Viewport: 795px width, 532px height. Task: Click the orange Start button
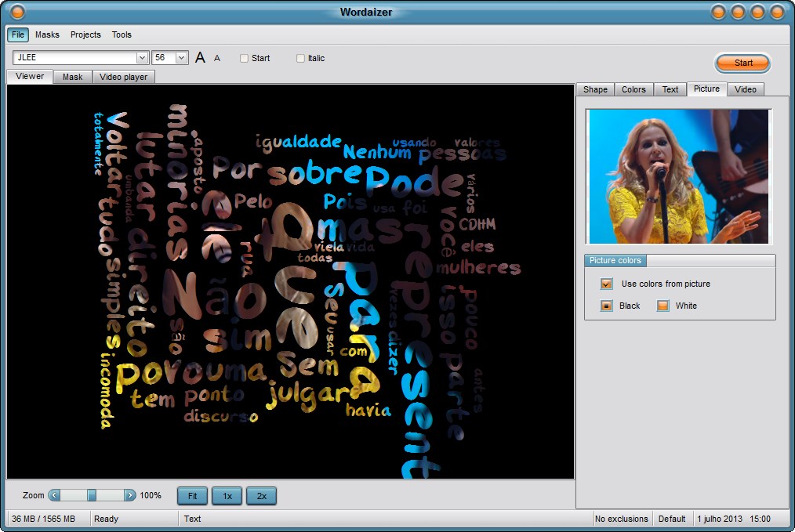[742, 63]
